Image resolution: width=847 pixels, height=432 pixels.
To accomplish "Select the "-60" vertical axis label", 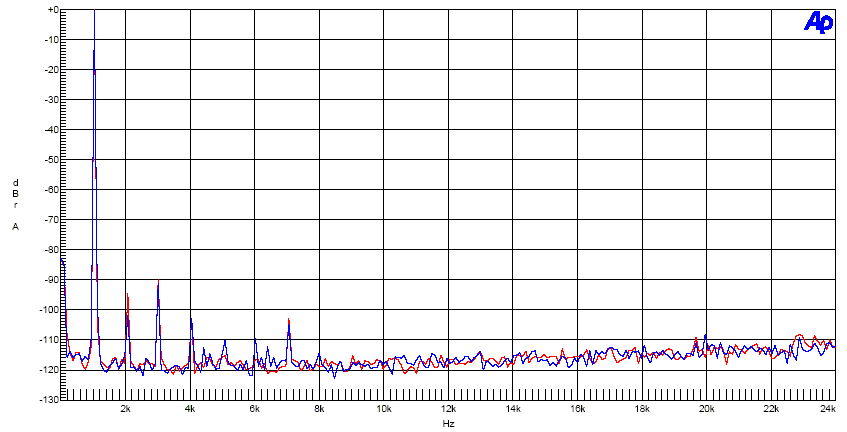I will point(52,190).
